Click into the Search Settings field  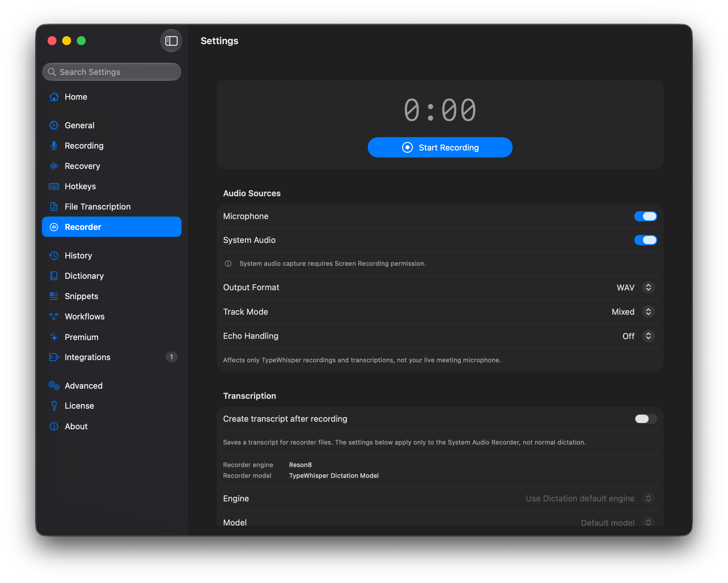point(111,72)
